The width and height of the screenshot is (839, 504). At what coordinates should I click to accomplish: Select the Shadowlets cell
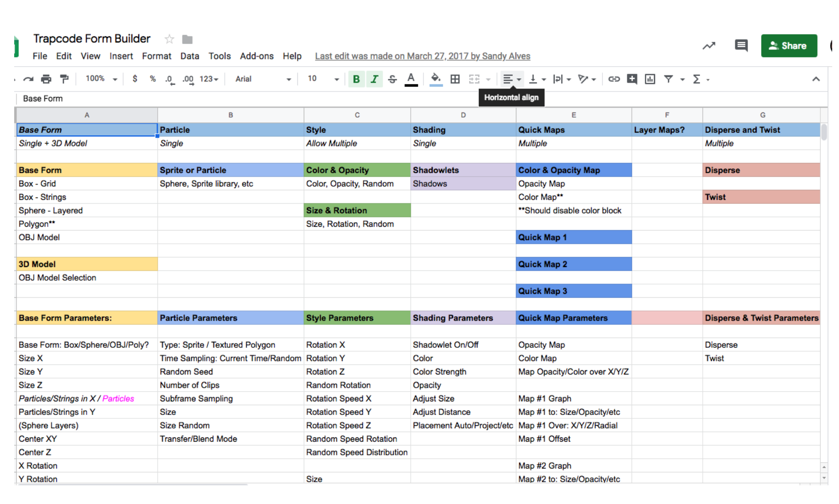point(463,170)
